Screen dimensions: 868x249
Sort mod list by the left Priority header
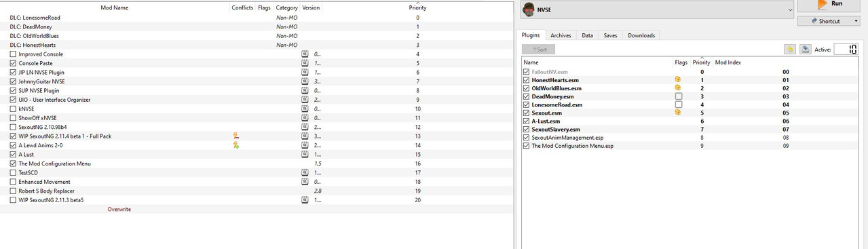click(x=417, y=7)
